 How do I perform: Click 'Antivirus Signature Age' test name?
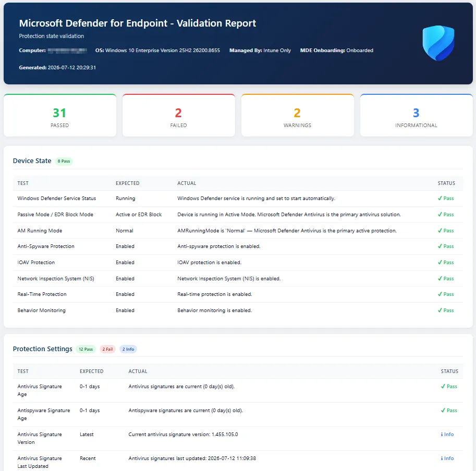40,390
